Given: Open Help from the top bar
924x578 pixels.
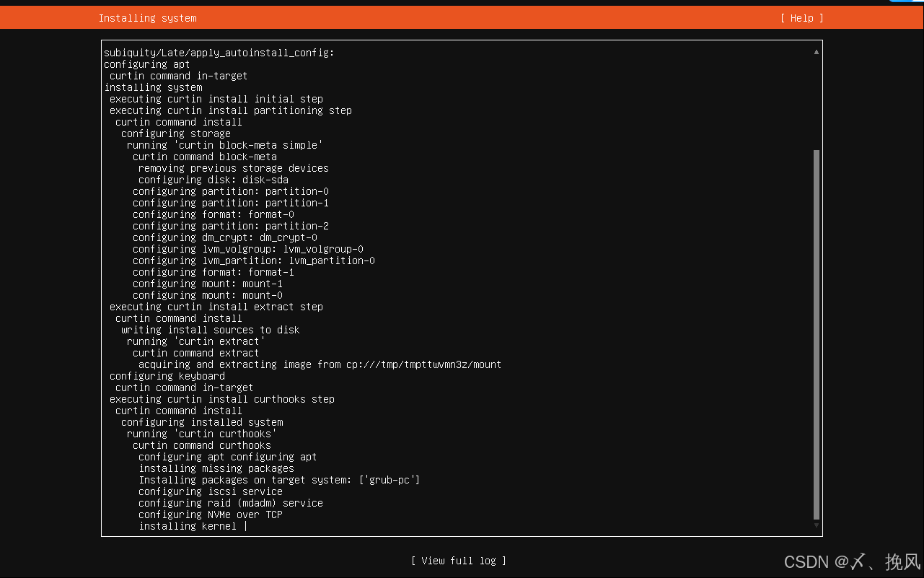Looking at the screenshot, I should tap(801, 17).
